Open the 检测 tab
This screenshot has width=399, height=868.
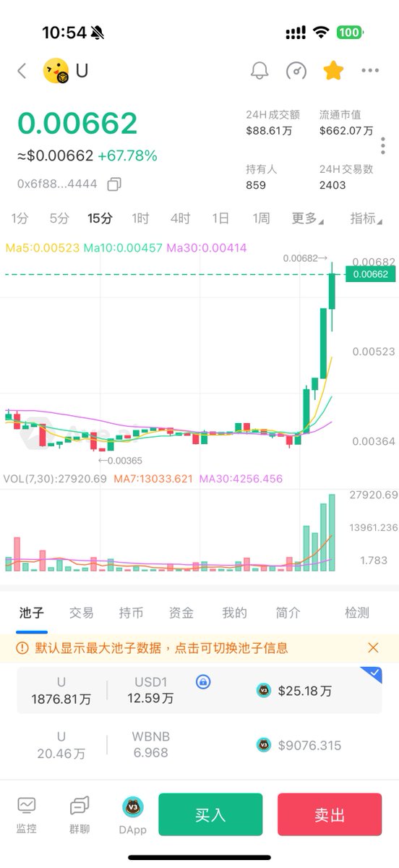pyautogui.click(x=357, y=613)
